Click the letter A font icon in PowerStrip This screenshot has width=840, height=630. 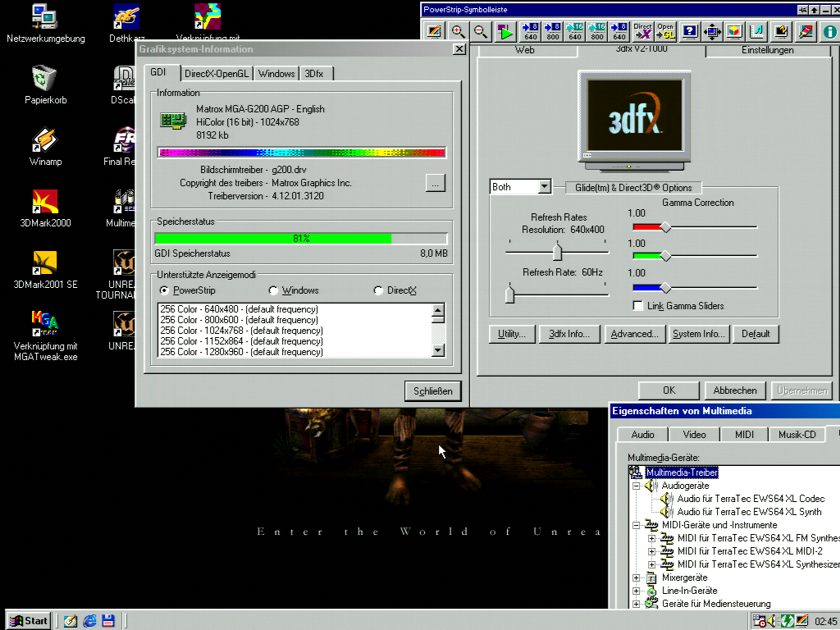pos(756,32)
